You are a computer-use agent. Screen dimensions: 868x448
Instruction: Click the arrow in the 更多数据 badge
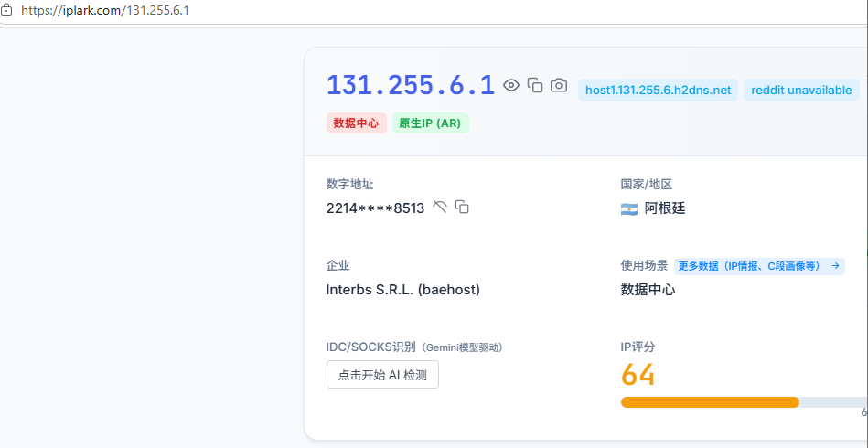click(x=835, y=266)
